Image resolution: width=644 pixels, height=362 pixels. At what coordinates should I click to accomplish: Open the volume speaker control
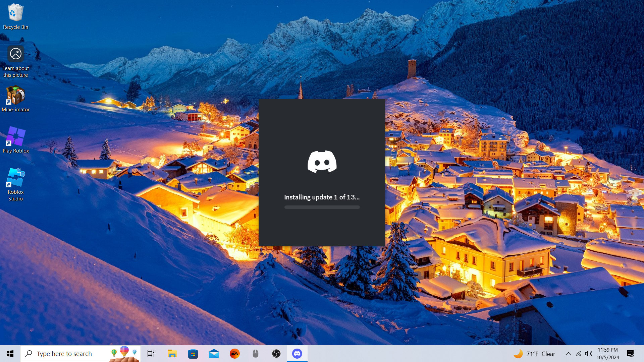click(589, 354)
